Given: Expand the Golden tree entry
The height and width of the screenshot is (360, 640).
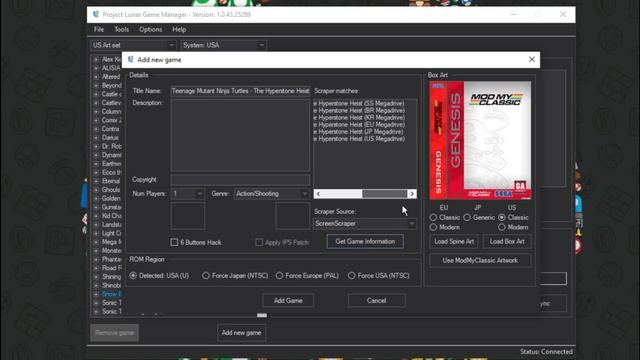Looking at the screenshot, I should point(96,198).
